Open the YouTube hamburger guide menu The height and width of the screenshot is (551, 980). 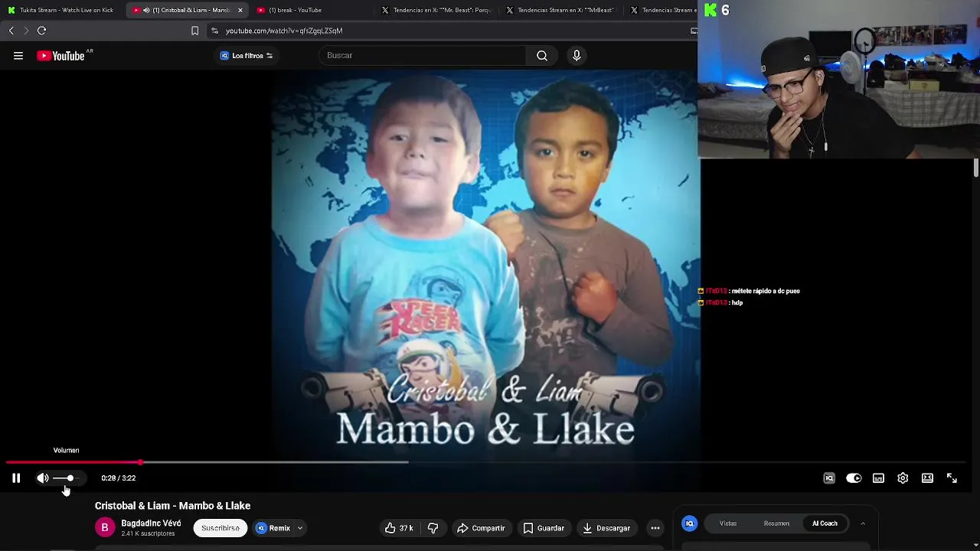pos(18,56)
